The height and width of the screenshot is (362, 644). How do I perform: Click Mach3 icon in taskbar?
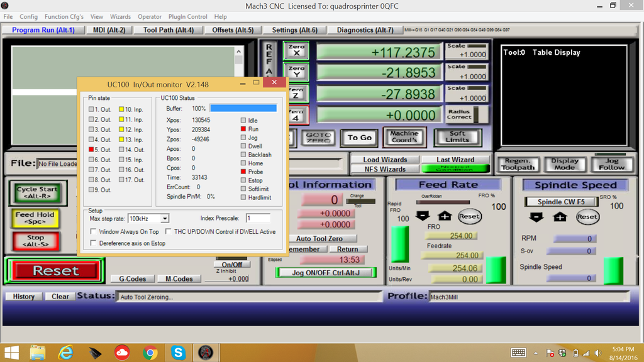coord(206,353)
